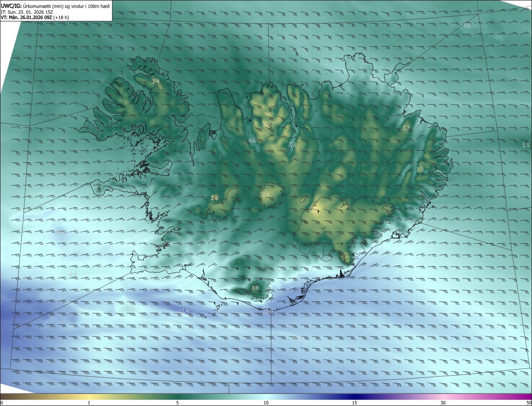Click the color scale tick labeled 1

point(89,403)
